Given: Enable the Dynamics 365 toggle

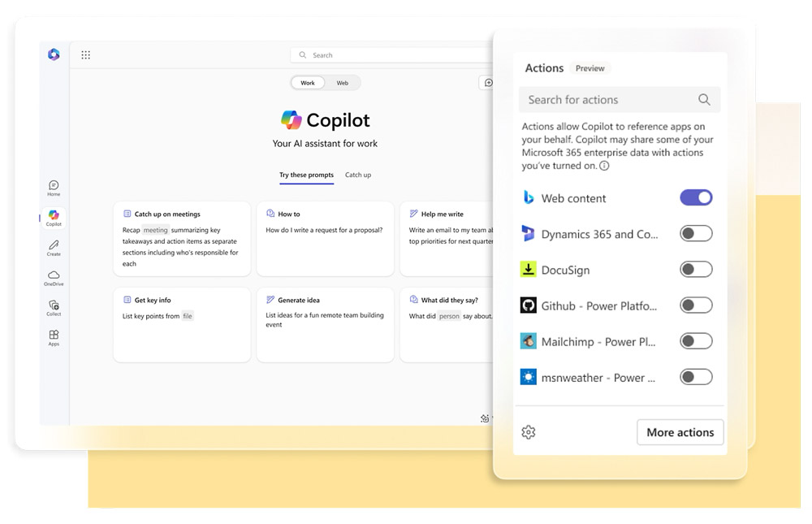Looking at the screenshot, I should point(696,234).
